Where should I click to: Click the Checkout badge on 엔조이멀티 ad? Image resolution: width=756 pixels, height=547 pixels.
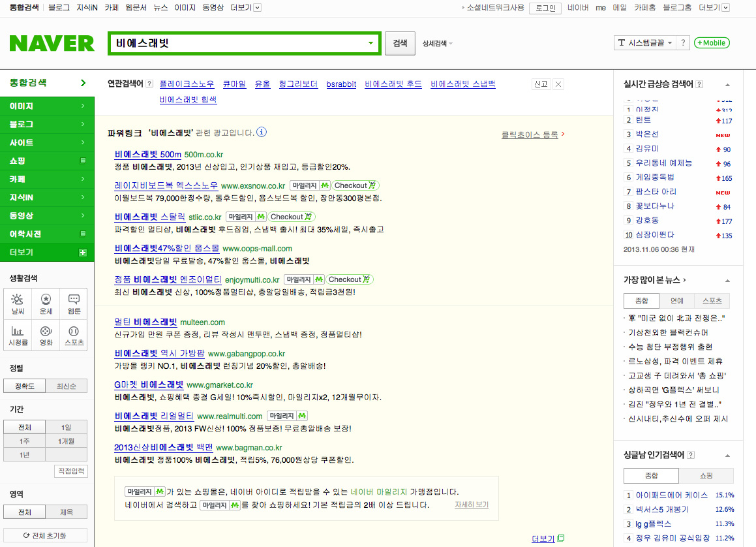click(x=349, y=279)
